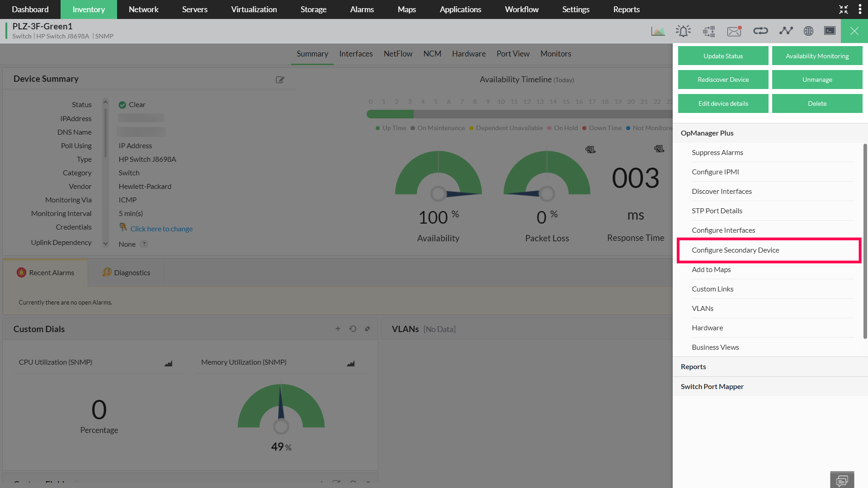Open the graphs chart icon

[658, 31]
